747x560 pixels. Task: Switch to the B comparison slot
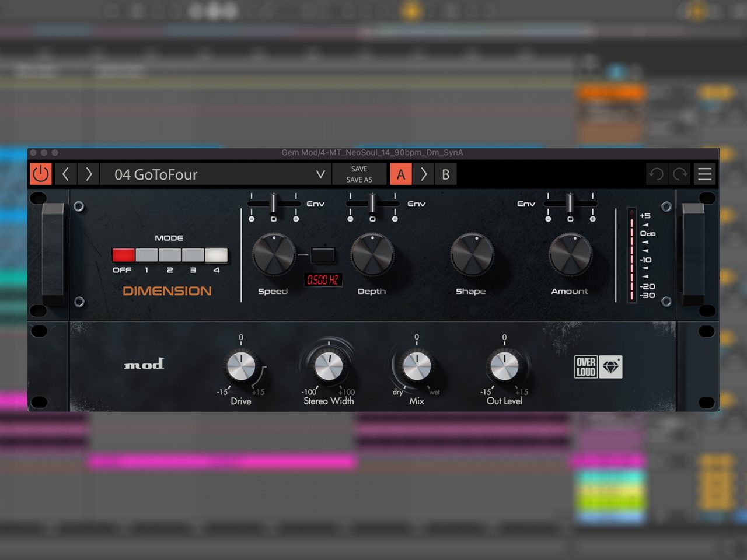tap(446, 174)
